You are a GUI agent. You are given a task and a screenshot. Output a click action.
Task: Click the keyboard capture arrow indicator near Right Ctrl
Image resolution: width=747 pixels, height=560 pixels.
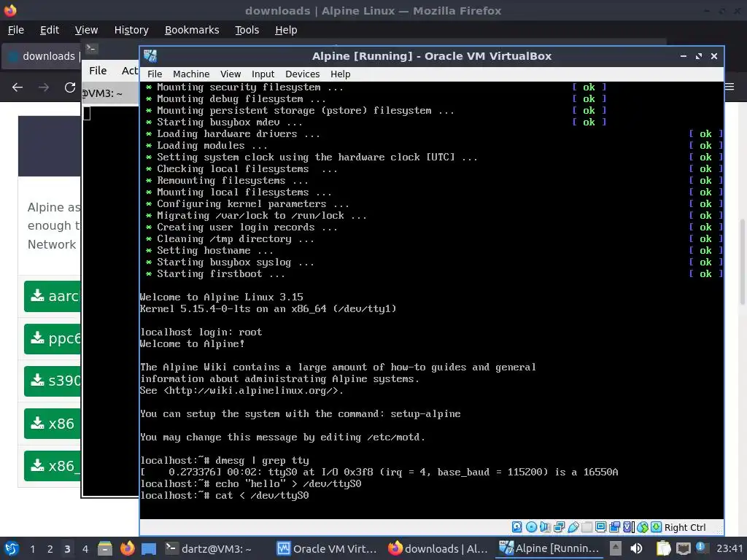(656, 527)
